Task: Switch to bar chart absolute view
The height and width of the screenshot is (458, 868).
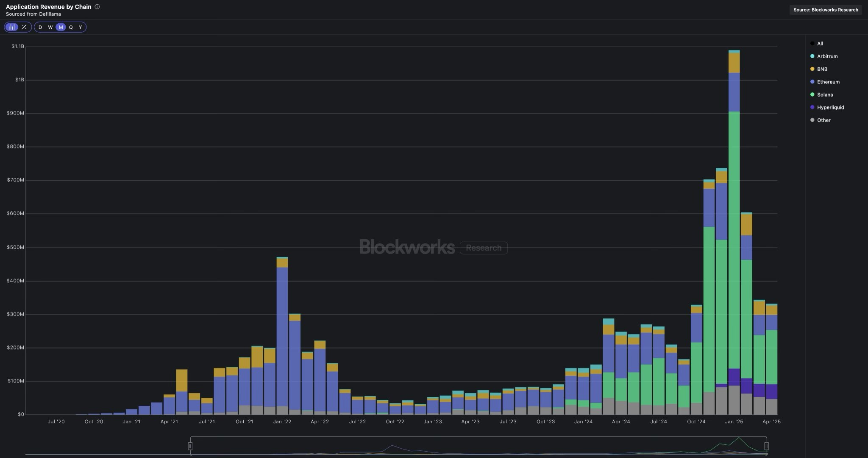Action: click(x=12, y=27)
